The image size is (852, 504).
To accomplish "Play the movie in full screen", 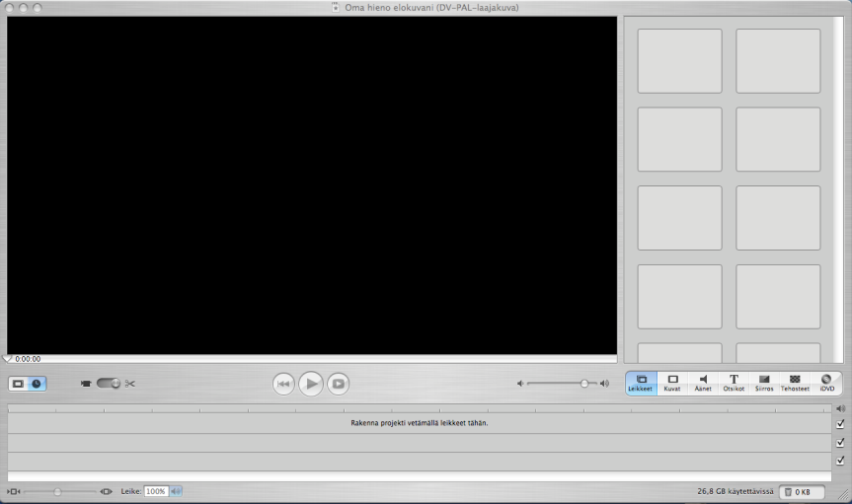I will (338, 384).
